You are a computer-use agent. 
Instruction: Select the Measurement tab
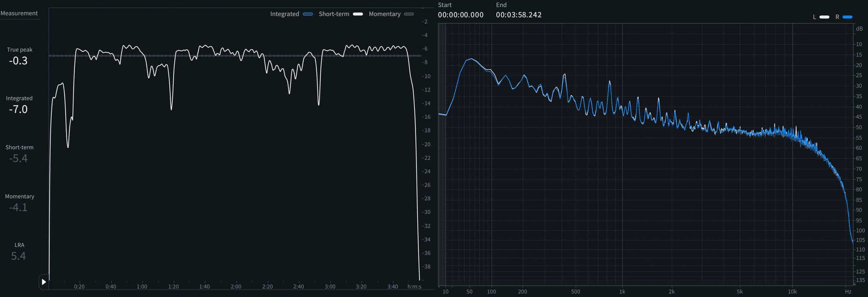[x=19, y=13]
